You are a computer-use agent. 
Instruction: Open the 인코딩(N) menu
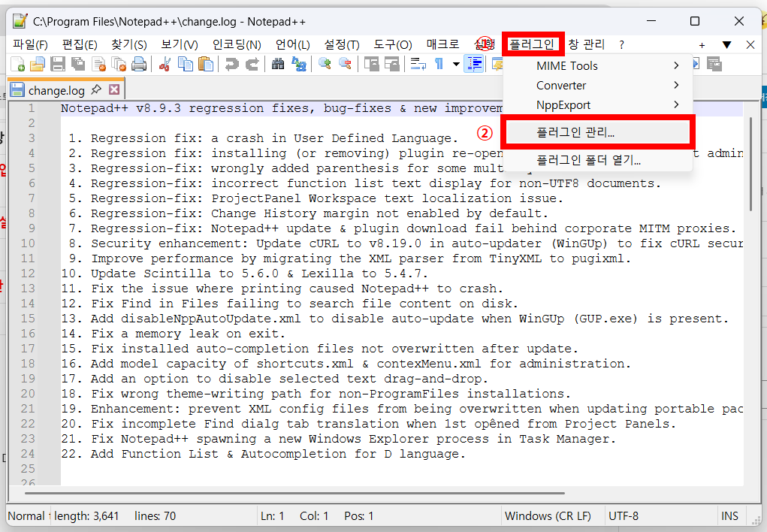pos(237,44)
